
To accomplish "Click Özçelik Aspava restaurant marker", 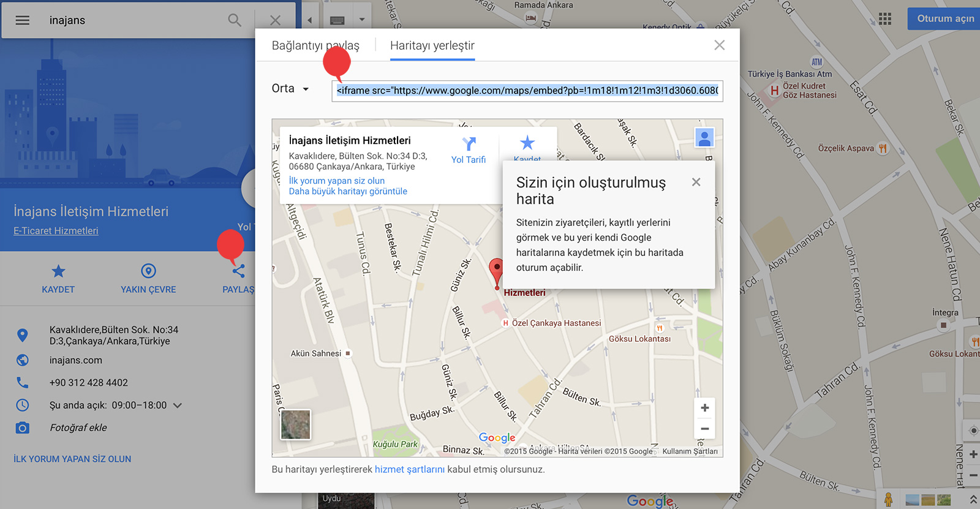I will (883, 148).
